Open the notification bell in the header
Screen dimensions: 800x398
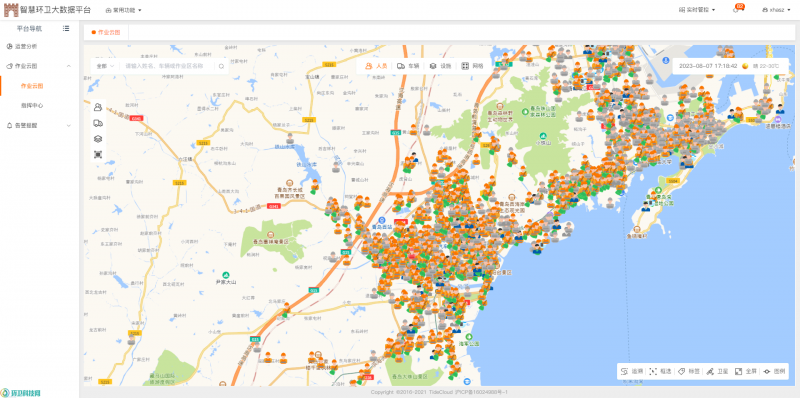point(736,10)
